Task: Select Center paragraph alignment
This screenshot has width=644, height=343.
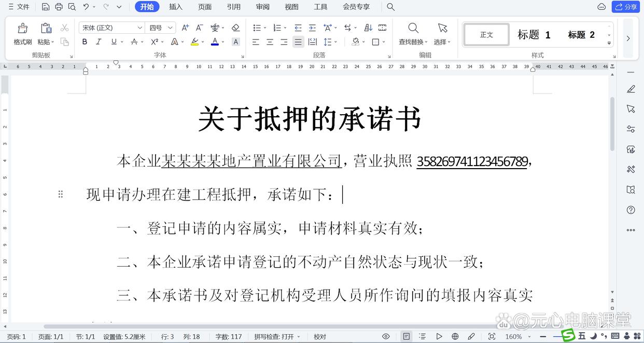Action: click(x=270, y=42)
